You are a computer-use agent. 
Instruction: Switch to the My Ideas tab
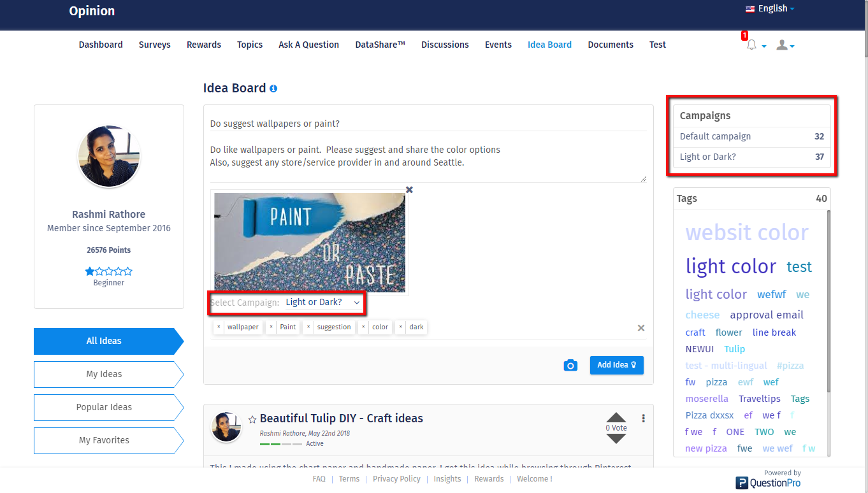(105, 374)
